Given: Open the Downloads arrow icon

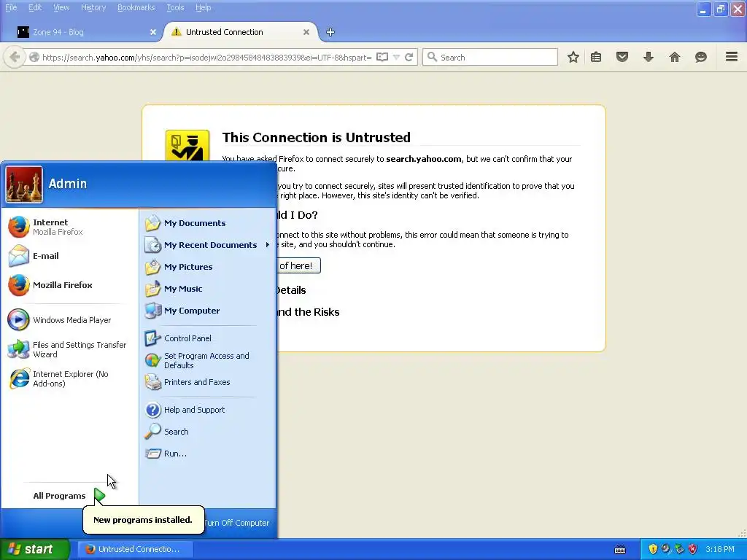Looking at the screenshot, I should pos(649,57).
